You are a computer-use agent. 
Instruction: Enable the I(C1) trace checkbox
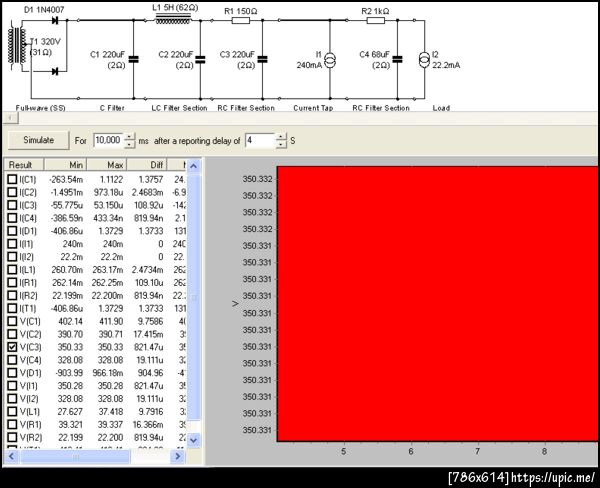point(13,179)
